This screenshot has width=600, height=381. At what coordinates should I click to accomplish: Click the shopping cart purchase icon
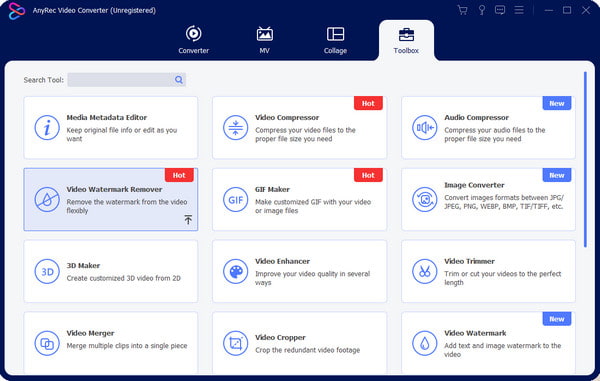click(x=463, y=10)
